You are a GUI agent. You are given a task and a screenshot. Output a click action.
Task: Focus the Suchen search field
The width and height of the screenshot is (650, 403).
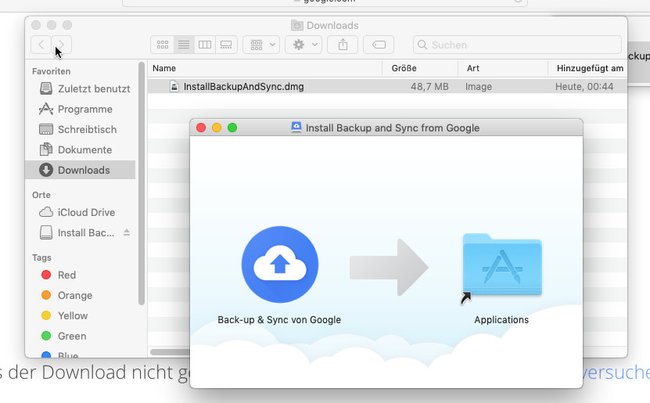click(x=517, y=44)
